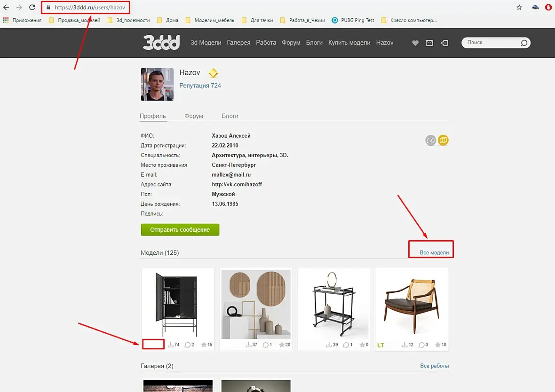This screenshot has width=555, height=392.
Task: Open the Работа menu item
Action: coord(266,42)
